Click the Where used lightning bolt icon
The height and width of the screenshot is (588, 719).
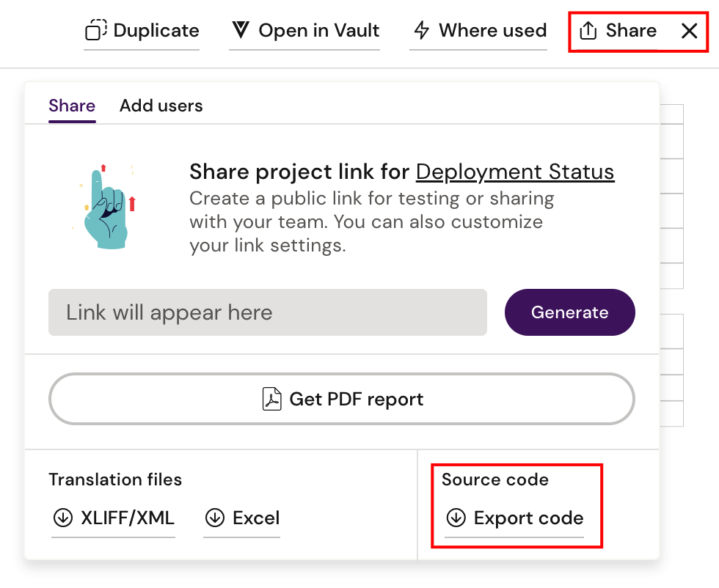(420, 30)
